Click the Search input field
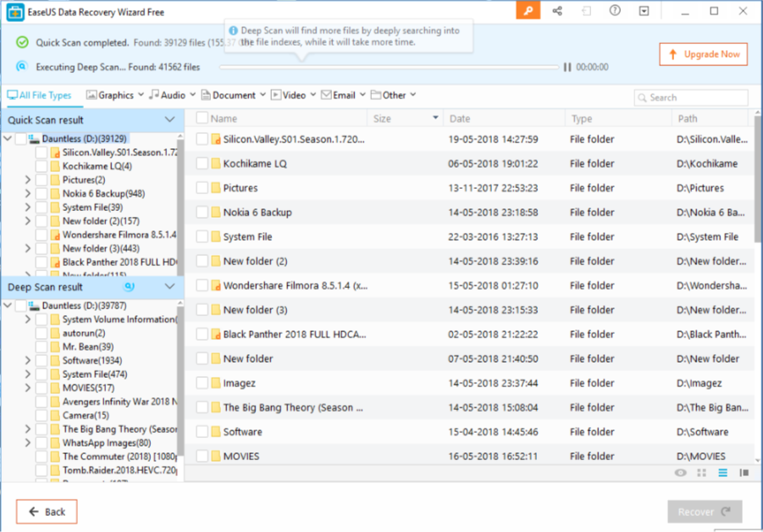This screenshot has width=763, height=532. 691,97
